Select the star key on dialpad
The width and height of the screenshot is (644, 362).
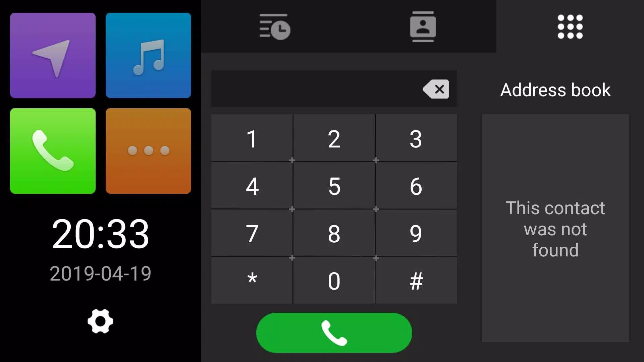(x=252, y=281)
